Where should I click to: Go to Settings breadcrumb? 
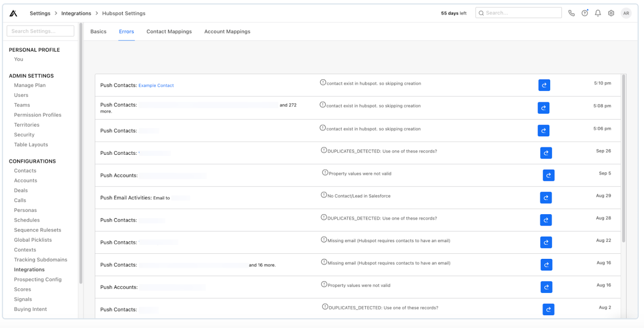[40, 13]
